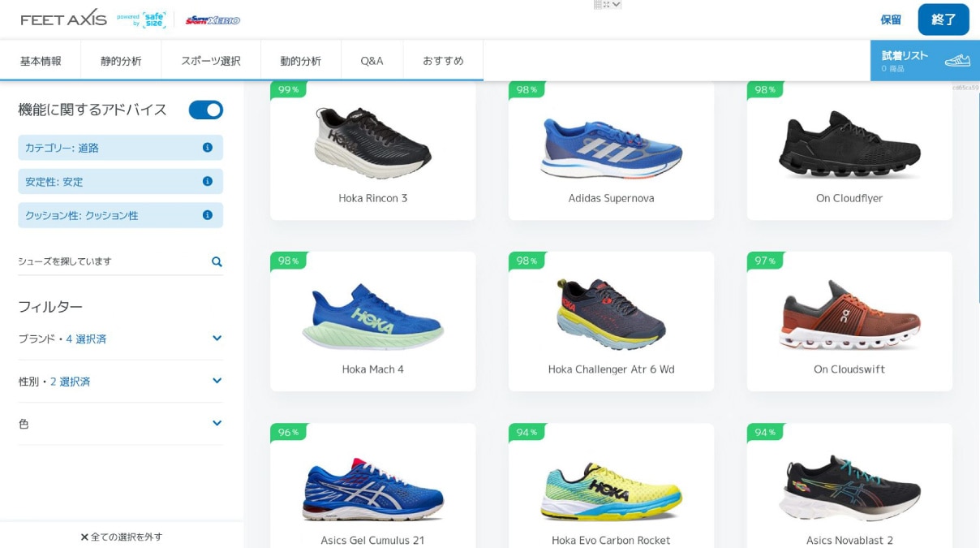Image resolution: width=980 pixels, height=548 pixels.
Task: Go to the Q&A tab
Action: coord(372,61)
